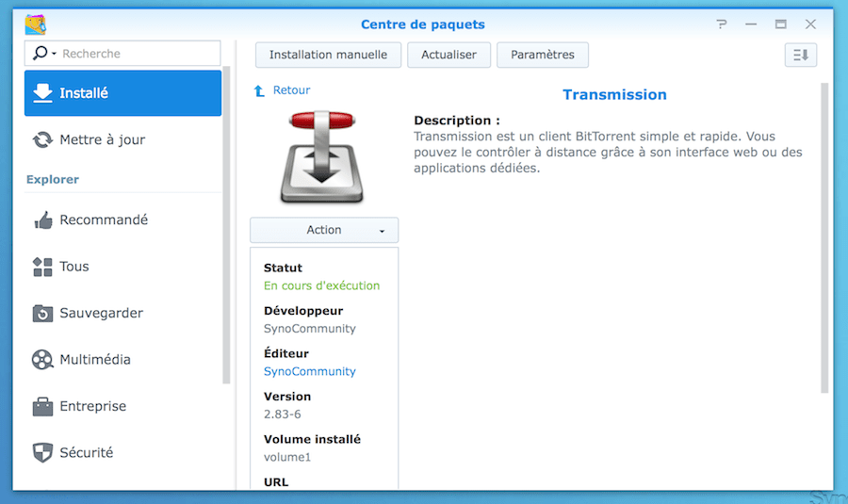Viewport: 848px width, 504px height.
Task: Click the Recommandé thumbs-up icon
Action: [42, 219]
